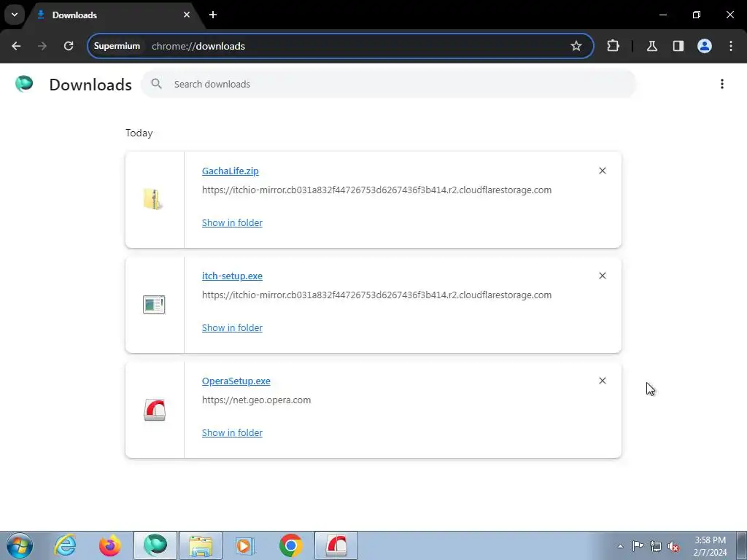Viewport: 747px width, 560px height.
Task: Click the itch-setup.exe file icon
Action: [154, 305]
